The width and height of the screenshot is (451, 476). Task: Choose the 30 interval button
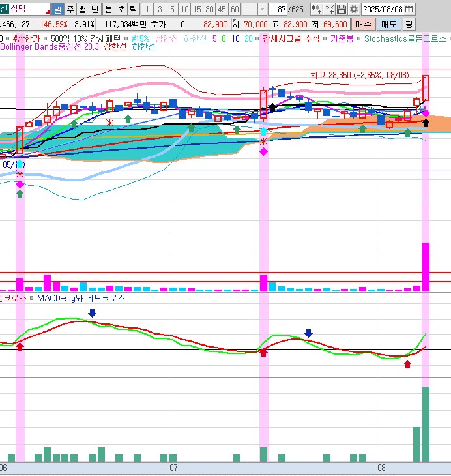209,9
